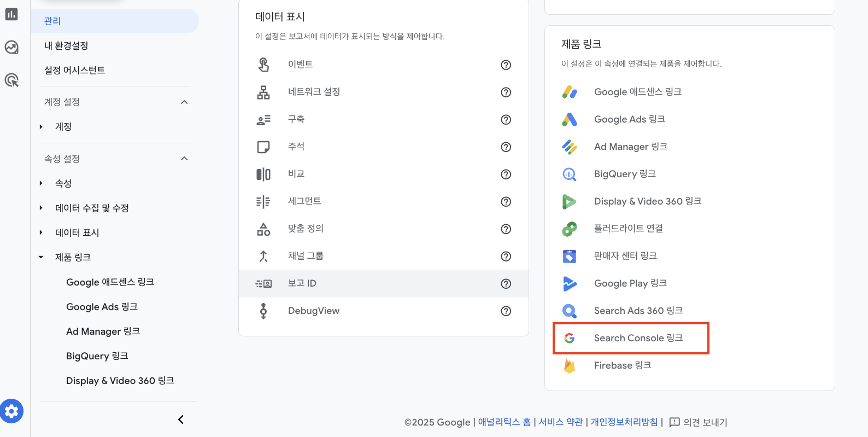Click the BigQuery logo icon
868x437 pixels.
[570, 174]
